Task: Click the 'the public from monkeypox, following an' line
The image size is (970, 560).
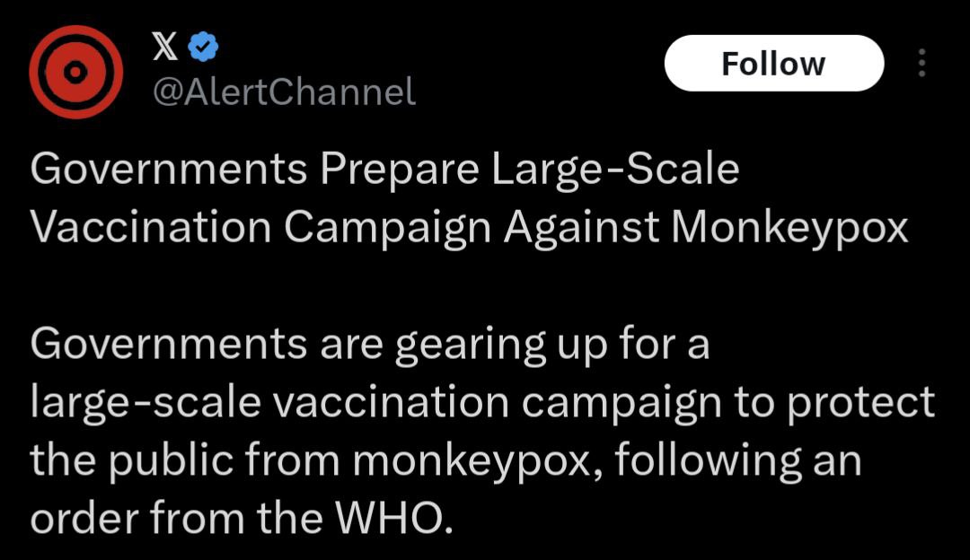Action: coord(445,461)
